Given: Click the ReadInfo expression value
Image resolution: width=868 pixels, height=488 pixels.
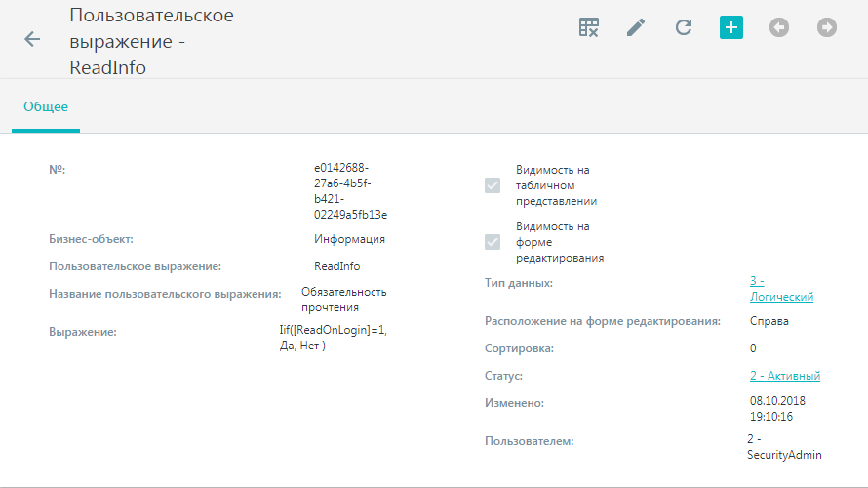Looking at the screenshot, I should 337,266.
